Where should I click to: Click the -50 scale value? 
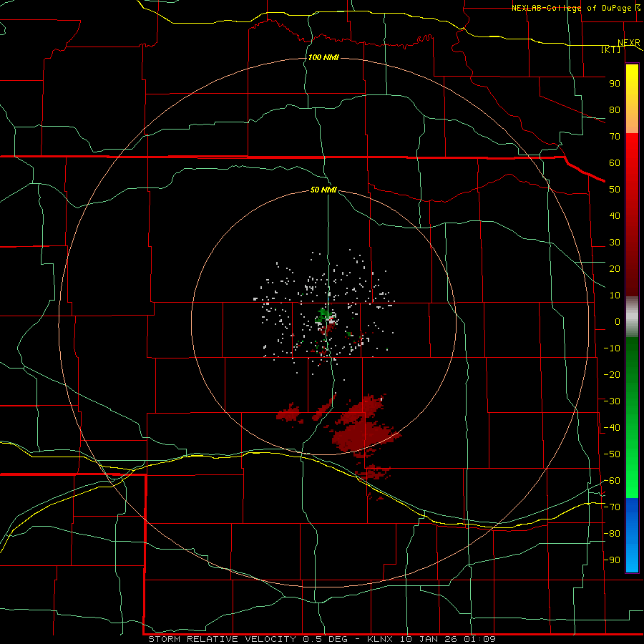pos(612,454)
